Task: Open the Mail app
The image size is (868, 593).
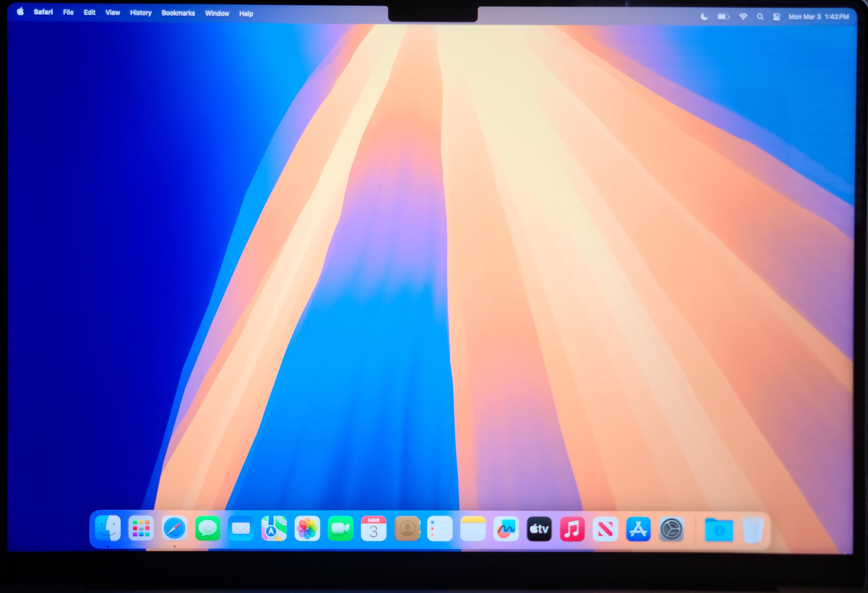Action: click(240, 528)
